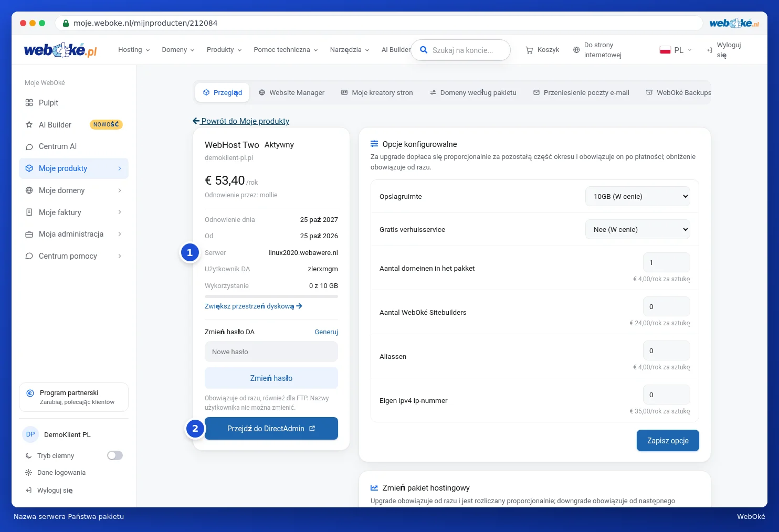Click the Centrum pomocy bubble icon
The image size is (779, 532).
(x=29, y=256)
